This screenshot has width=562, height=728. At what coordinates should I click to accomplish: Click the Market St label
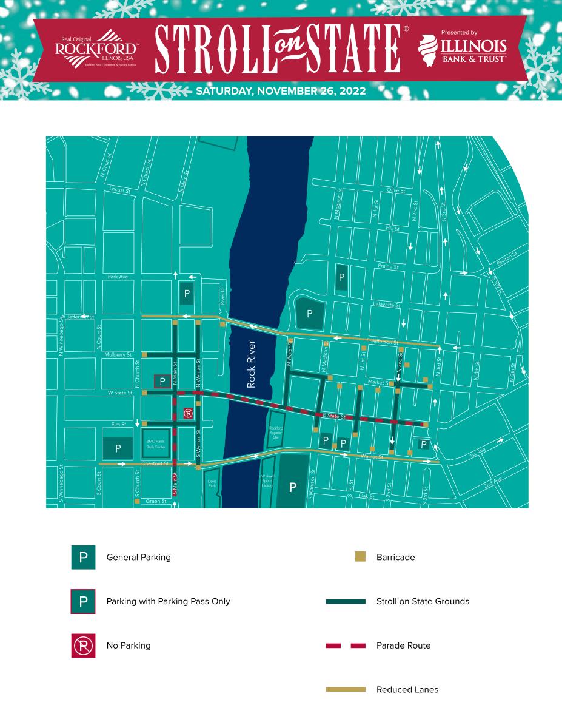point(378,382)
